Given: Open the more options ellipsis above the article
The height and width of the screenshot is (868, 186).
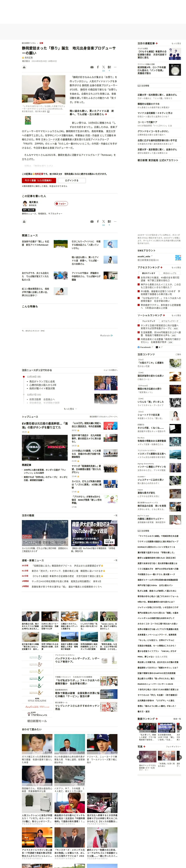Looking at the screenshot, I should point(115,67).
